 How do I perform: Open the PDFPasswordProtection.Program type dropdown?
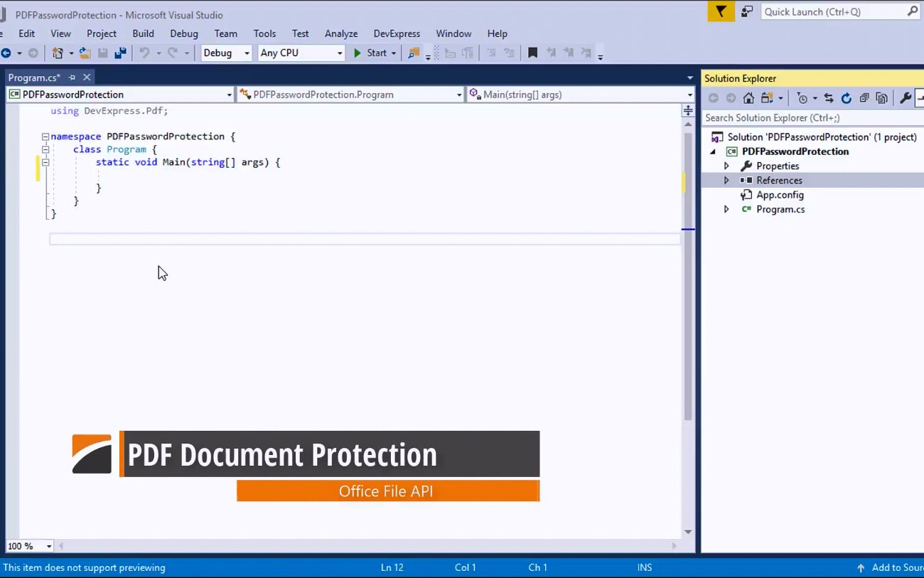(459, 95)
